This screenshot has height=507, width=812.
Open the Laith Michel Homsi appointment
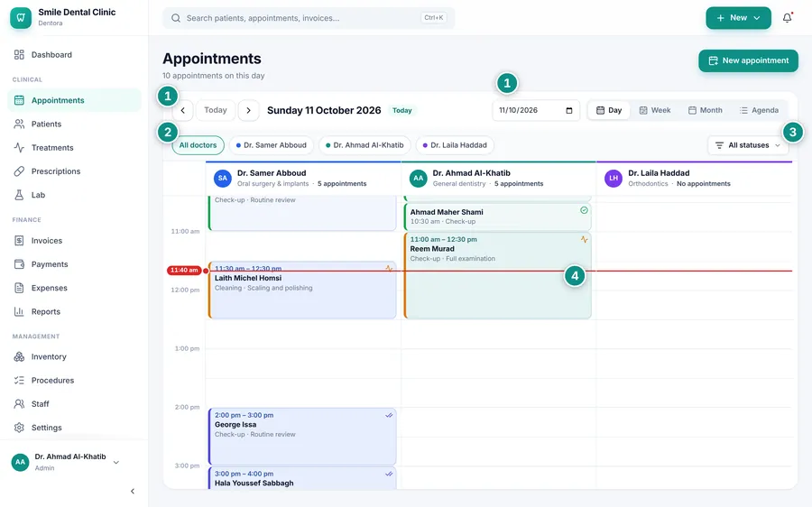click(302, 290)
